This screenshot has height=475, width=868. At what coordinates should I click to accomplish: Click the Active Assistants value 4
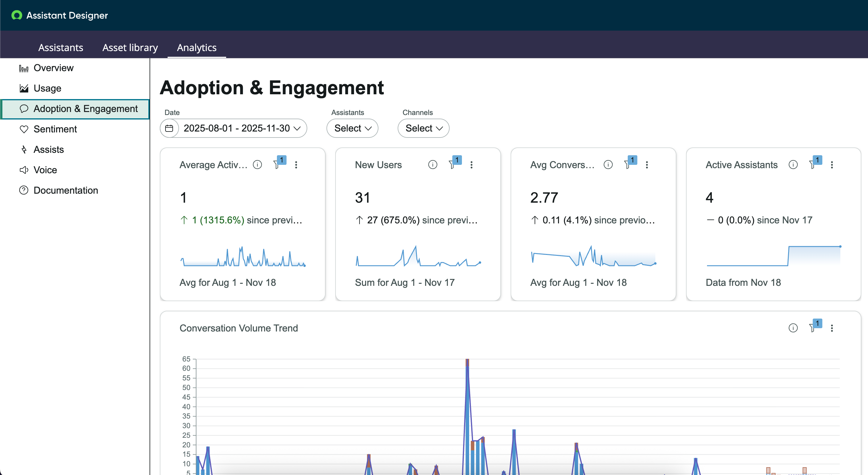[x=709, y=198]
